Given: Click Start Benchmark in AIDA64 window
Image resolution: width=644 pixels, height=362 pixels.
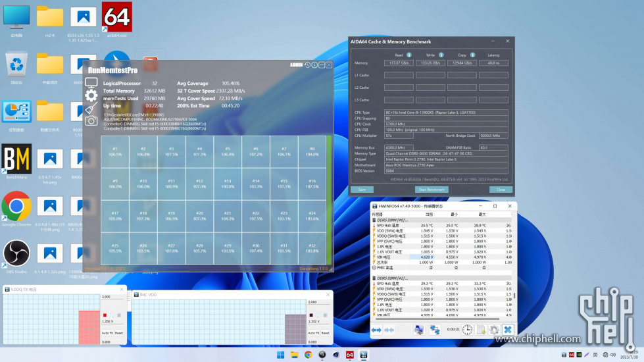Looking at the screenshot, I should (432, 190).
